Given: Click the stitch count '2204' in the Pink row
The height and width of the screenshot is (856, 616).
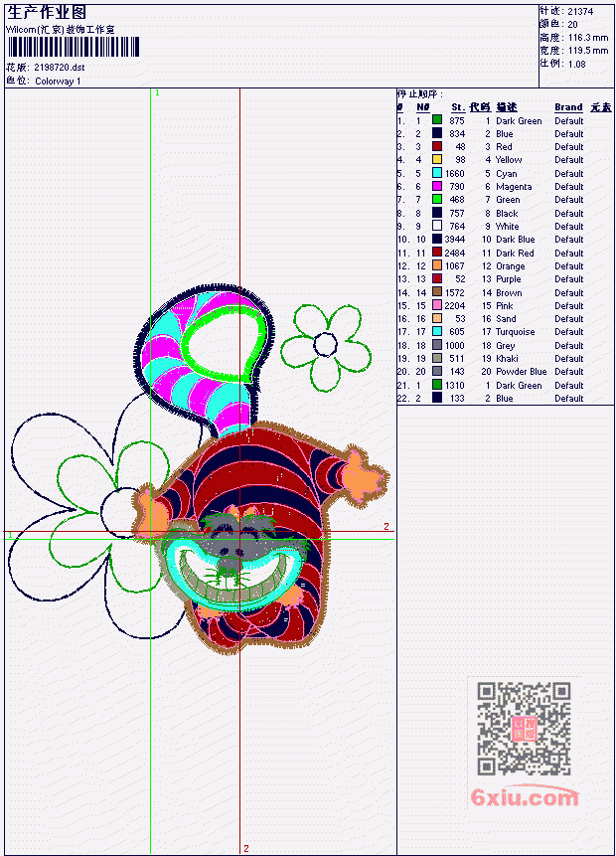Looking at the screenshot, I should pos(454,306).
